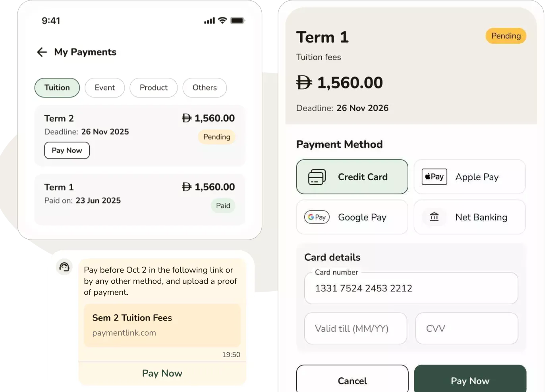Select Net Banking as payment method
Viewport: 560px width, 392px height.
pyautogui.click(x=469, y=217)
